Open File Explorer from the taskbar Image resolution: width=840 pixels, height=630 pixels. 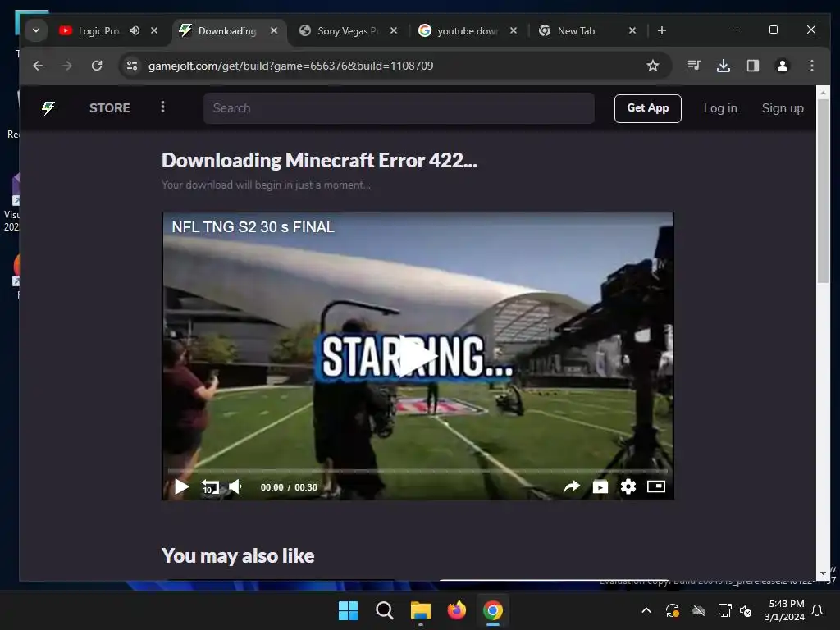[421, 610]
